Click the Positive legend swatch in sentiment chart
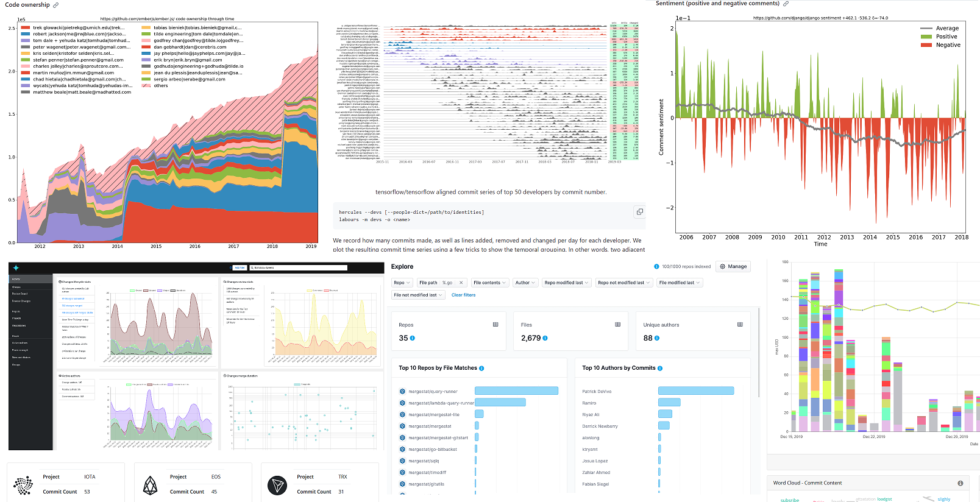 tap(926, 37)
